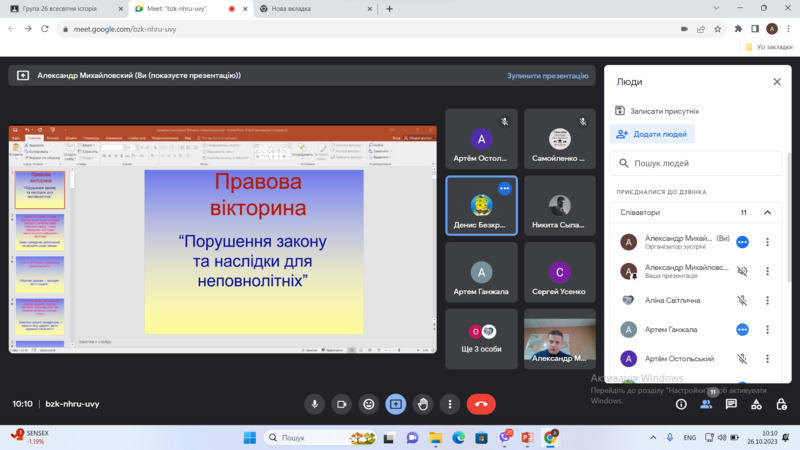Raise hand in the meeting
The height and width of the screenshot is (450, 800).
coord(423,404)
